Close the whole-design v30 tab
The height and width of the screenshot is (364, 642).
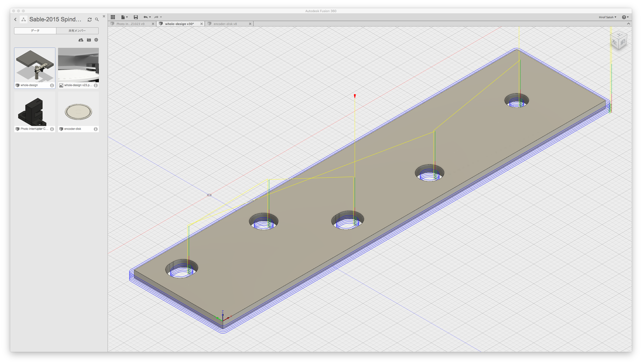pyautogui.click(x=201, y=24)
